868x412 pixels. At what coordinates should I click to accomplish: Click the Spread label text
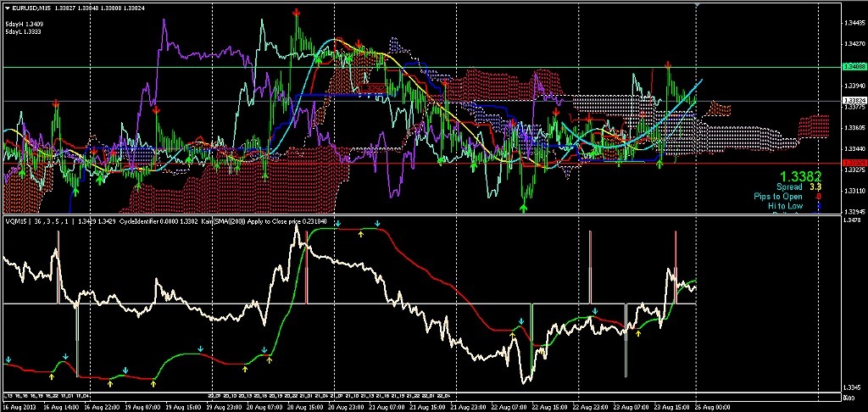[x=790, y=186]
